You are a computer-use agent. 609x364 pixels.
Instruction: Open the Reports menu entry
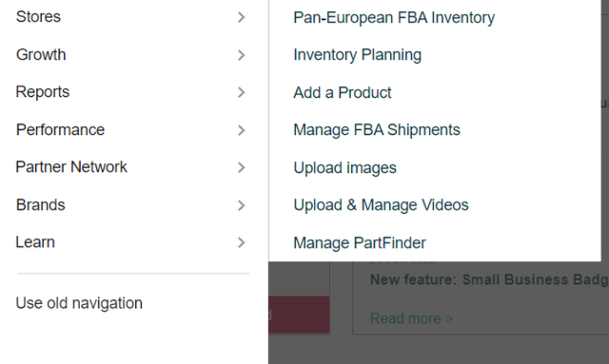pos(43,92)
